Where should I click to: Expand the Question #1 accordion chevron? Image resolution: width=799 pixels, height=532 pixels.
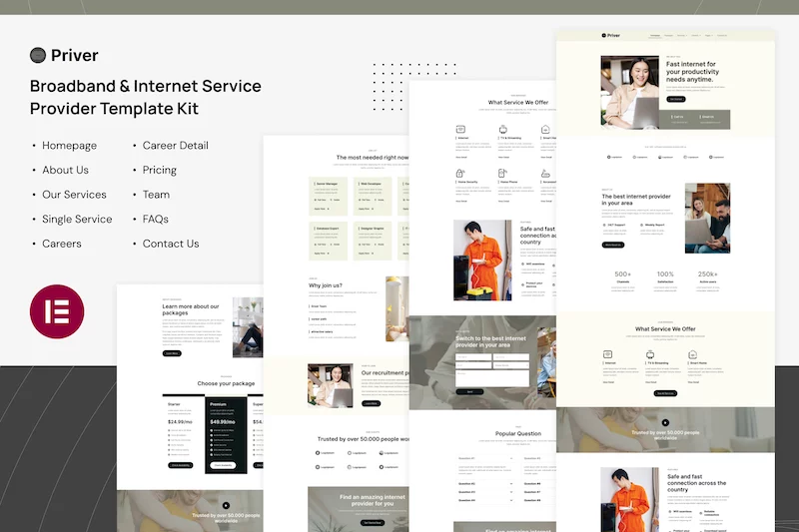click(x=511, y=458)
